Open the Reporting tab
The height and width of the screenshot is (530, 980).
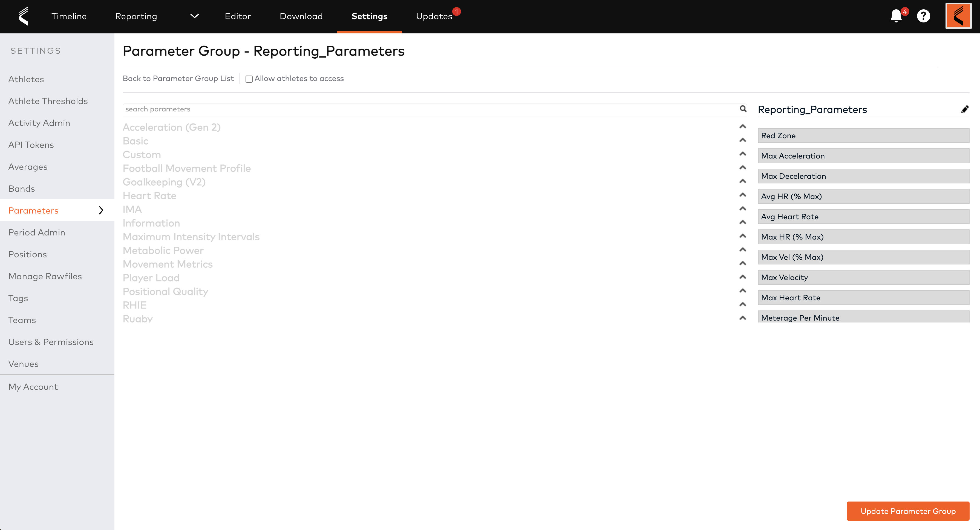click(x=136, y=16)
